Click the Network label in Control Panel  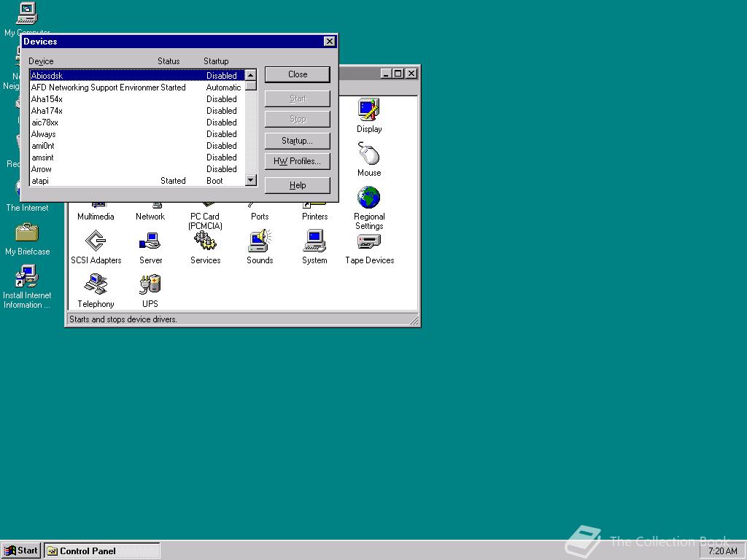pyautogui.click(x=150, y=216)
